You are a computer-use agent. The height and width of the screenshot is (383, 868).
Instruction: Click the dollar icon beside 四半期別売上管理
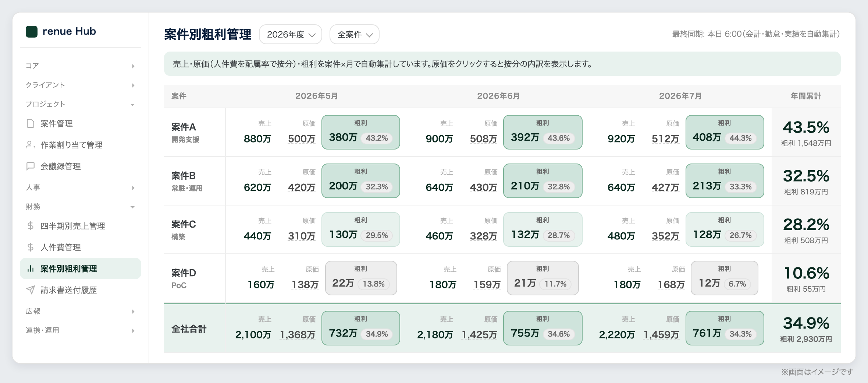[31, 226]
